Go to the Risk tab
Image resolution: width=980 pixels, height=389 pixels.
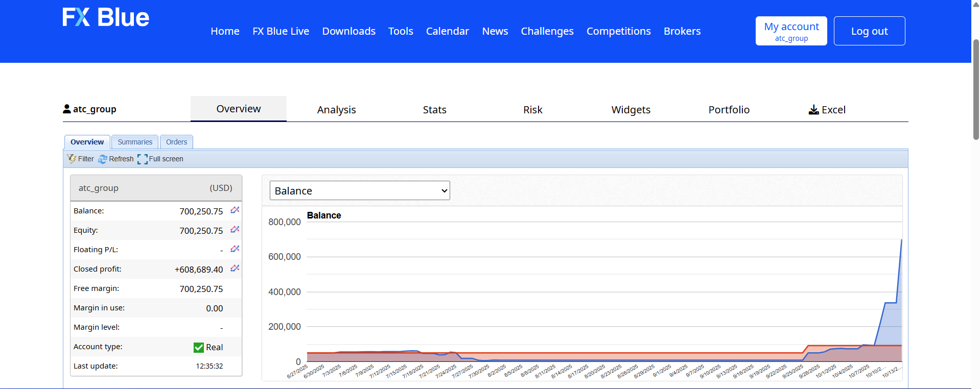532,110
